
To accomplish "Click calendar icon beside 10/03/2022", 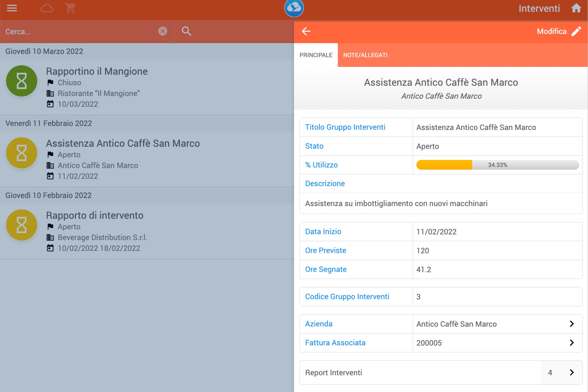I will click(x=50, y=104).
